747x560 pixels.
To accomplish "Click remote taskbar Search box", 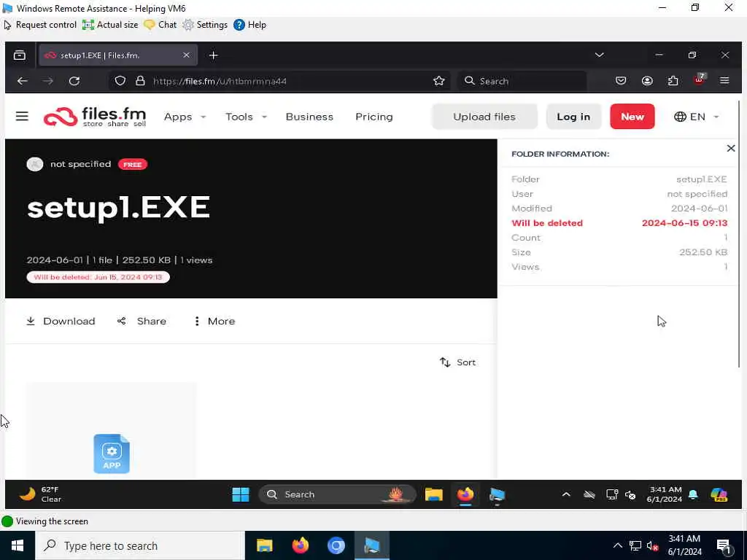I will tap(337, 494).
